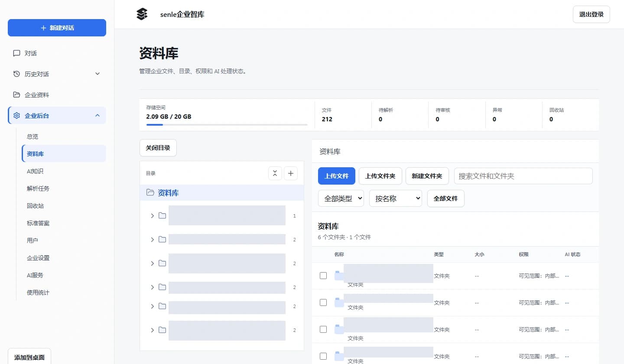624x364 pixels.
Task: Open the 全部类型 type filter dropdown
Action: (x=341, y=198)
